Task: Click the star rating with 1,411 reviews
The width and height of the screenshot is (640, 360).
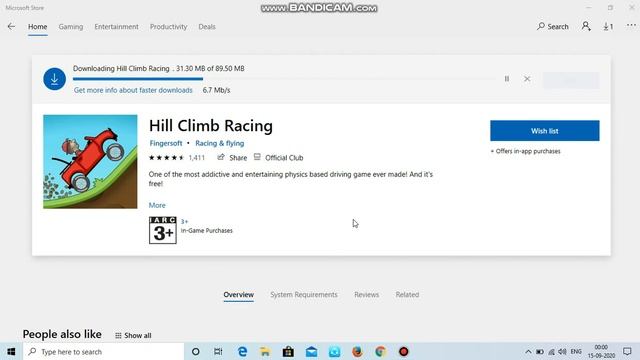Action: 177,158
